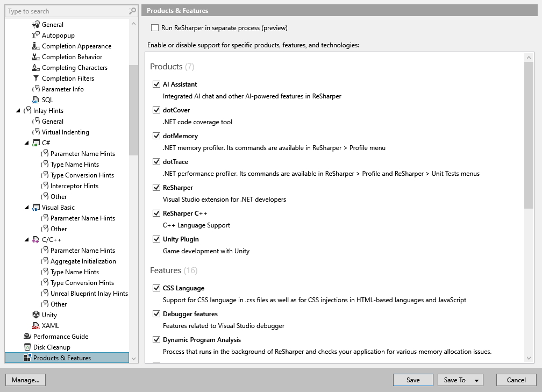Disable the CSS Language feature
Viewport: 542px width, 392px height.
coord(156,288)
